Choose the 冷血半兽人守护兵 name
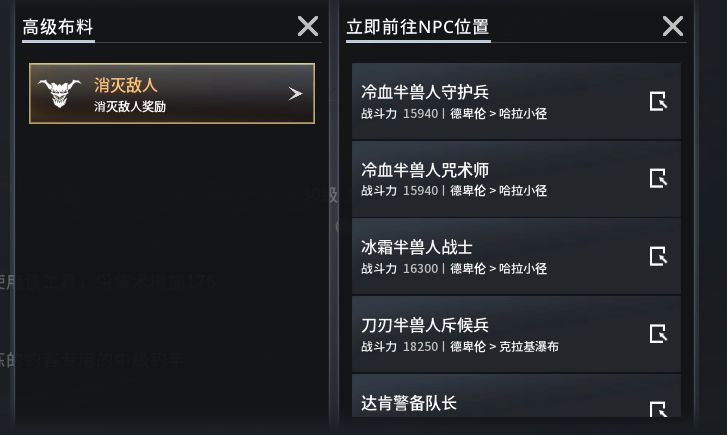This screenshot has height=435, width=727. coord(425,92)
